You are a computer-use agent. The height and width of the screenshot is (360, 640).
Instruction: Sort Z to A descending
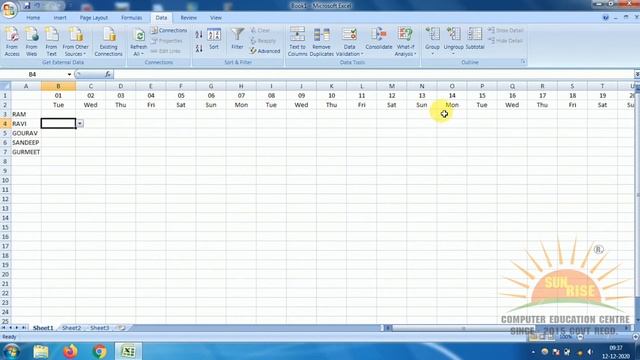199,49
